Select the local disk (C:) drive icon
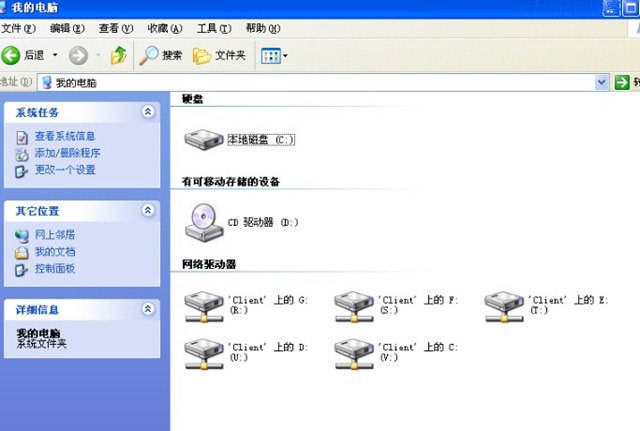Image resolution: width=640 pixels, height=431 pixels. (x=204, y=140)
